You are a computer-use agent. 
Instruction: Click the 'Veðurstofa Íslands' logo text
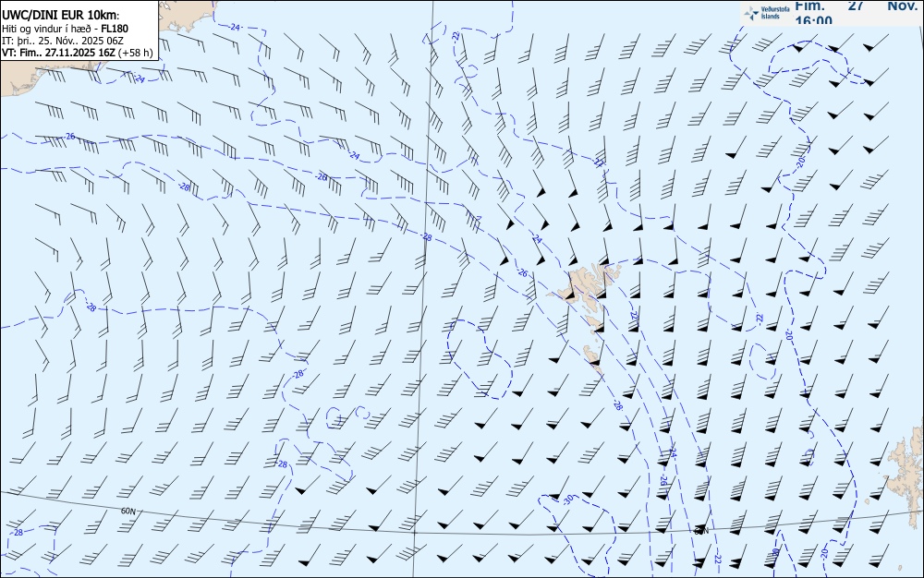[x=775, y=13]
